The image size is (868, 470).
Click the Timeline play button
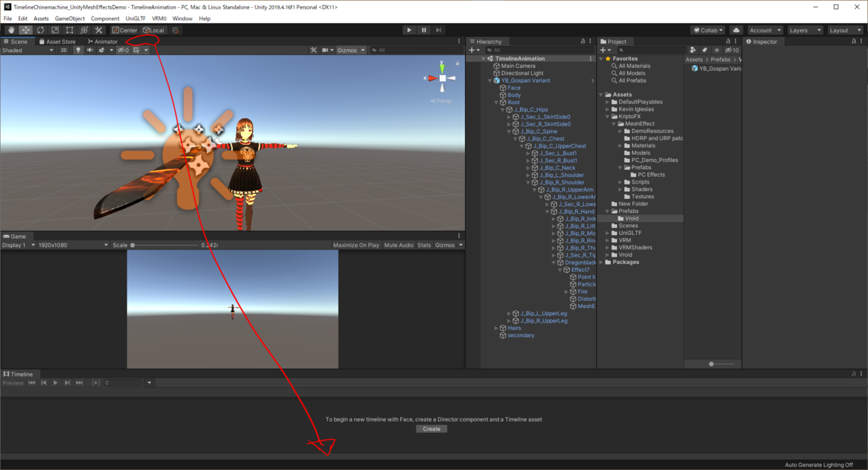pos(55,383)
